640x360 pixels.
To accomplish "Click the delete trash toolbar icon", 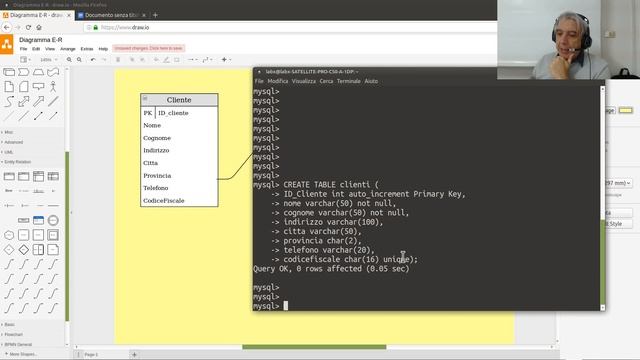I will pos(118,60).
